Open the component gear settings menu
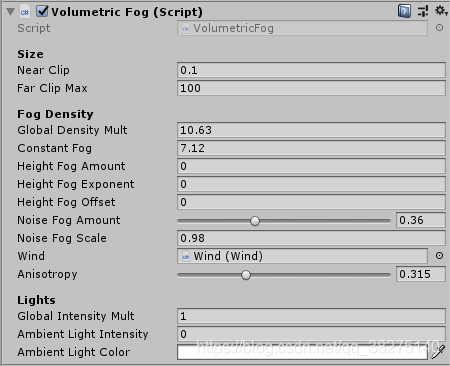Viewport: 450px width, 366px height. [441, 11]
